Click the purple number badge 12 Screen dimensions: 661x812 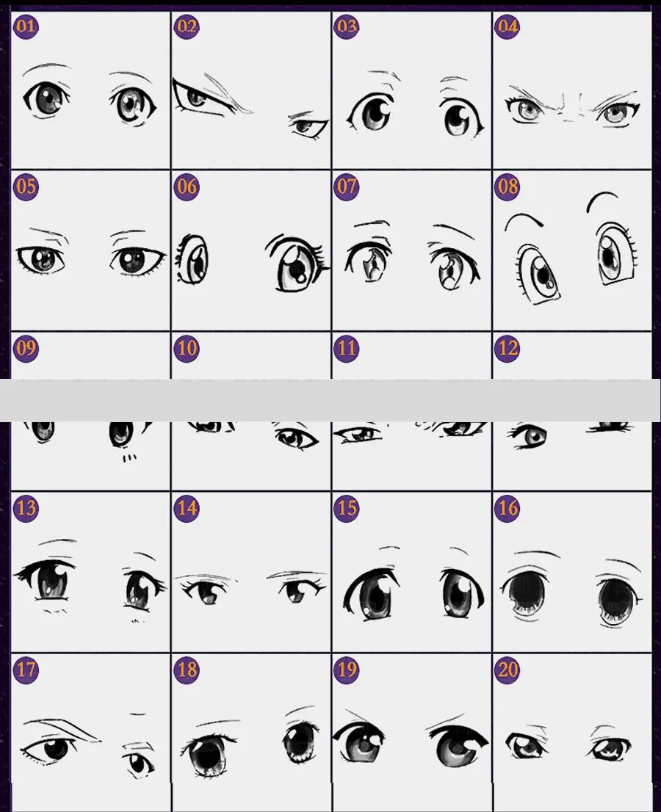pyautogui.click(x=508, y=348)
